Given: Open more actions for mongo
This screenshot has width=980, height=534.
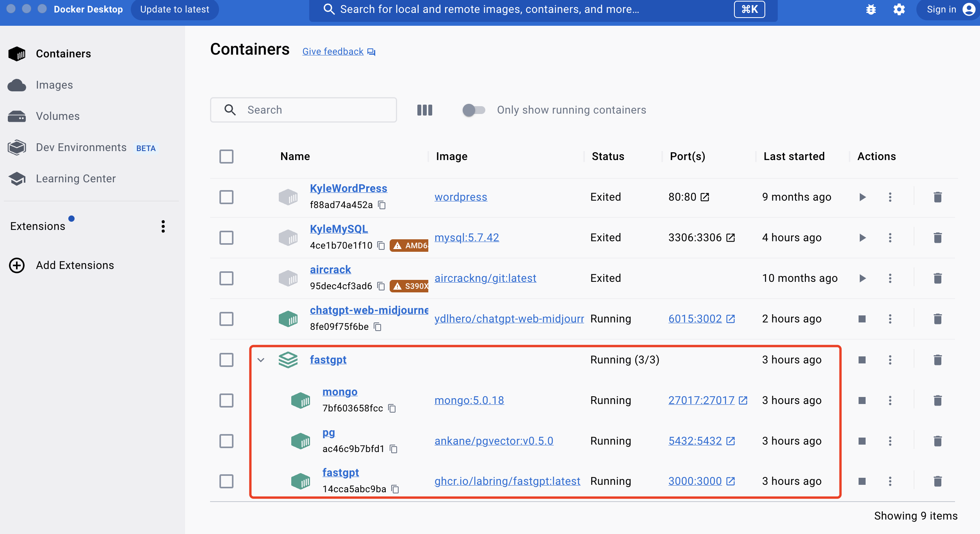Looking at the screenshot, I should point(890,400).
